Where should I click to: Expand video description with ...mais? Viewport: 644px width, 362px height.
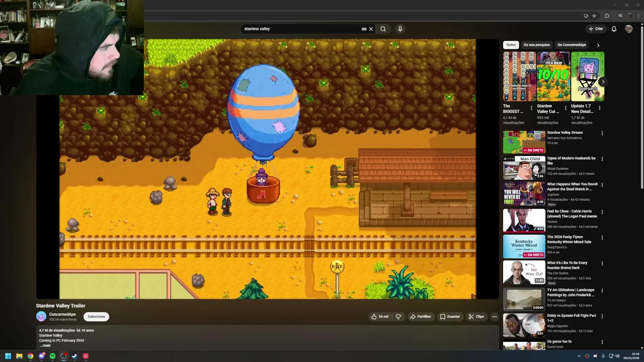pos(45,345)
